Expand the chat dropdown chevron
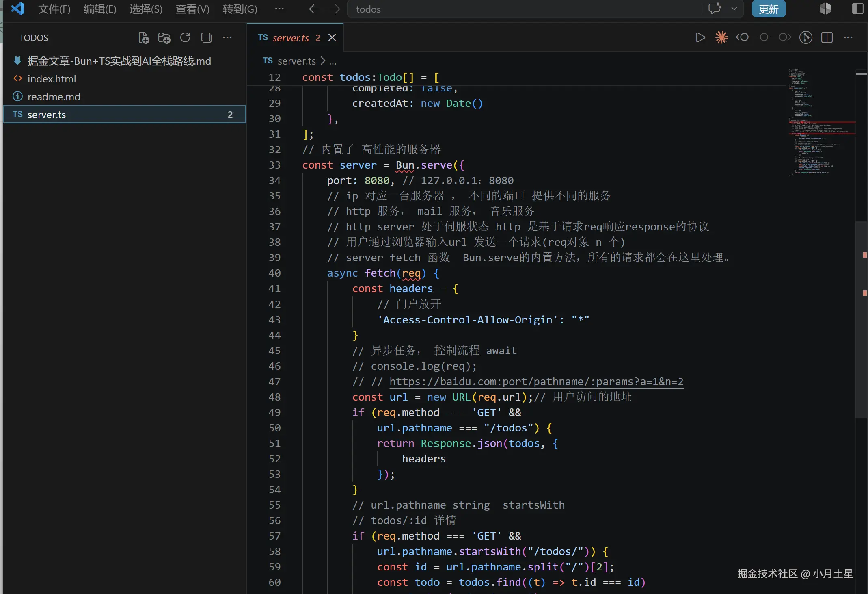This screenshot has height=594, width=868. 734,9
